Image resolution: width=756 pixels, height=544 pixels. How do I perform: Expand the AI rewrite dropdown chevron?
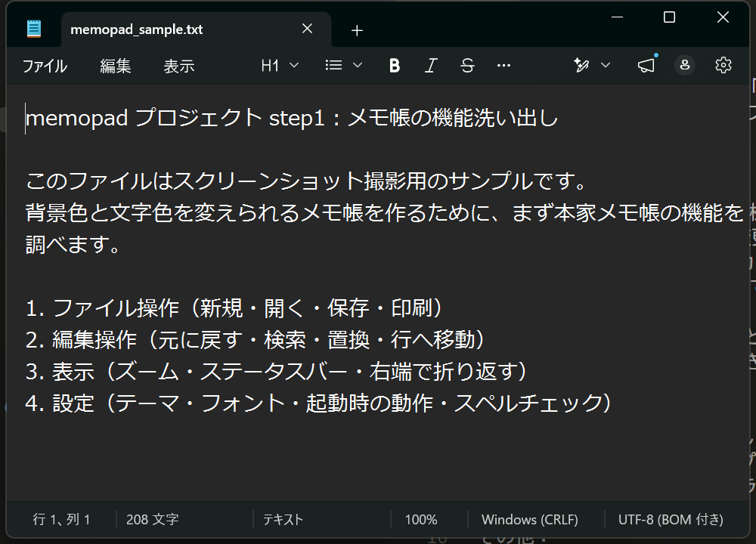tap(606, 65)
